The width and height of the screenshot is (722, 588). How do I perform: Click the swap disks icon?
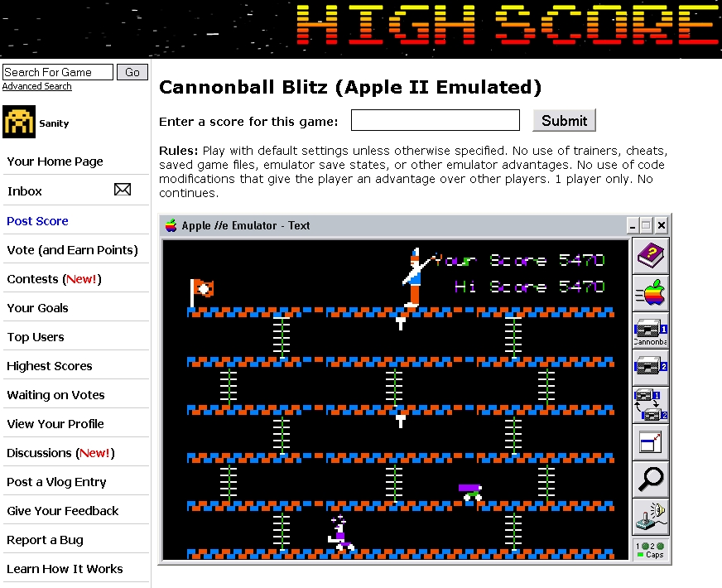point(650,404)
